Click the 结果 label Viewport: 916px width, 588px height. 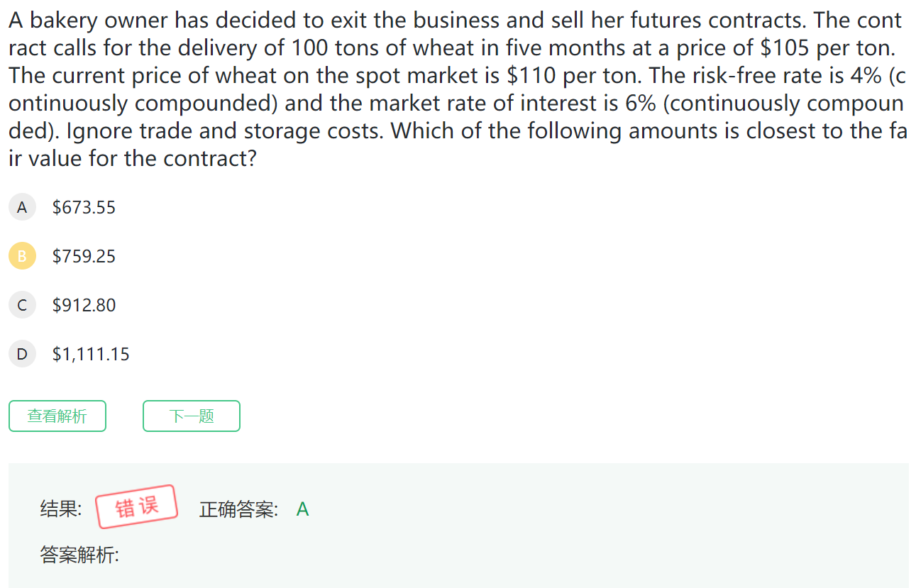(61, 509)
